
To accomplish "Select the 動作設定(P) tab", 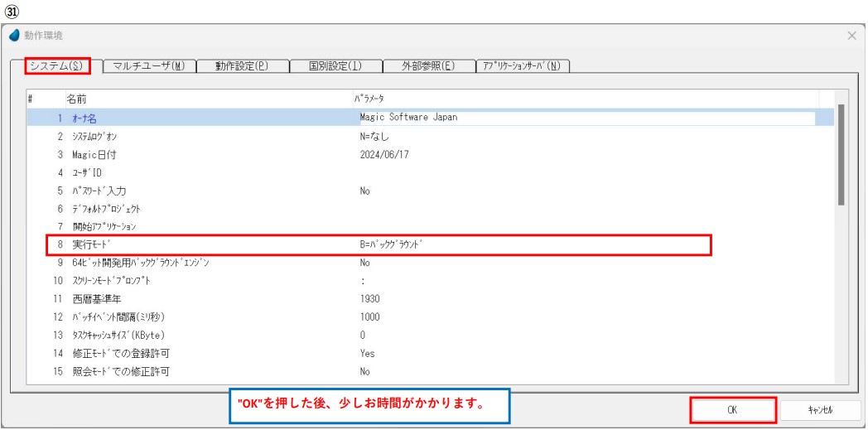I will 241,66.
